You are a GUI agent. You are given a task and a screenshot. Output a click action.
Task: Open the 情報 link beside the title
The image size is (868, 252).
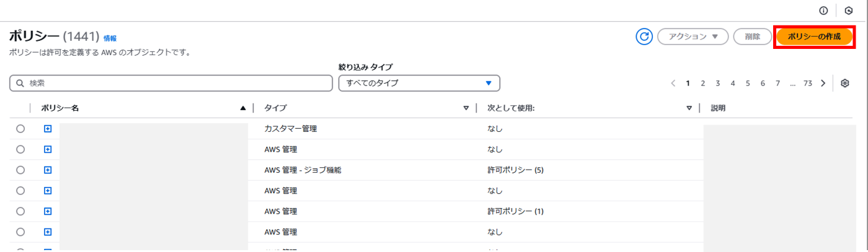[x=110, y=38]
